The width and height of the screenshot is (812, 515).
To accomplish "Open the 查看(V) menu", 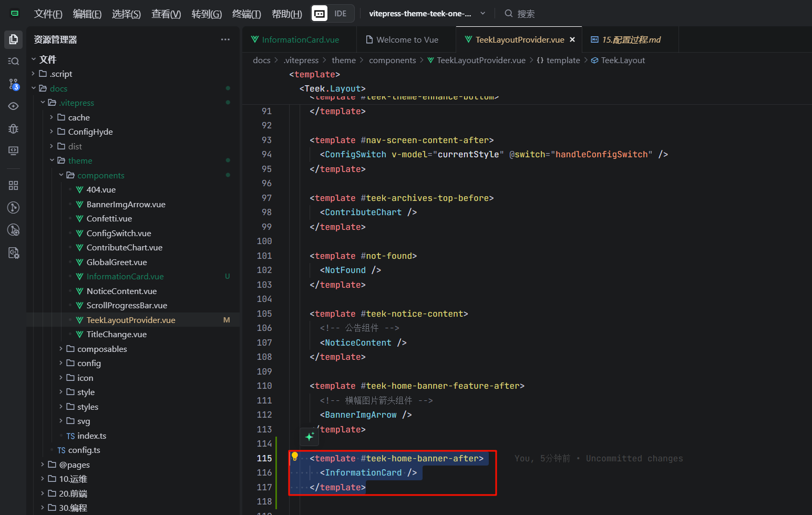I will click(166, 14).
